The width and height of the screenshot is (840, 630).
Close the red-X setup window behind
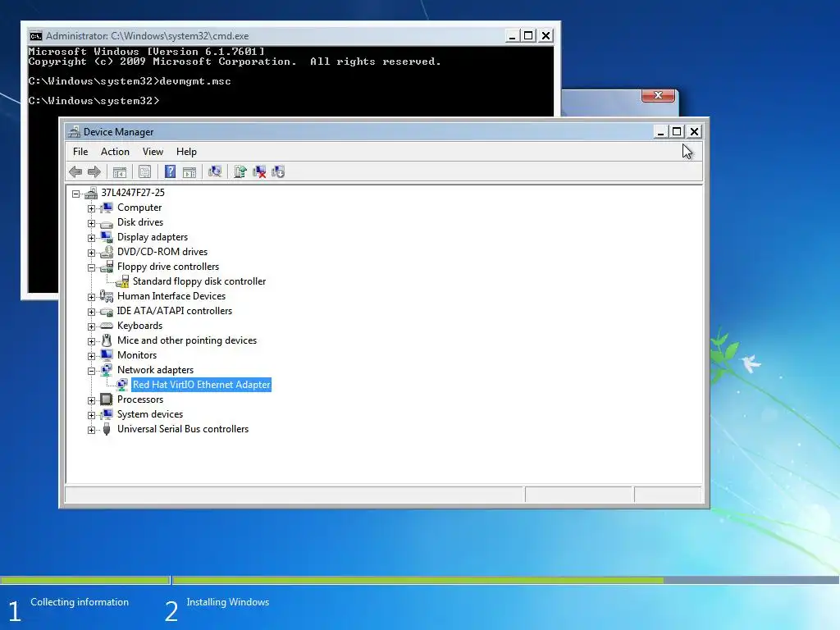click(659, 95)
